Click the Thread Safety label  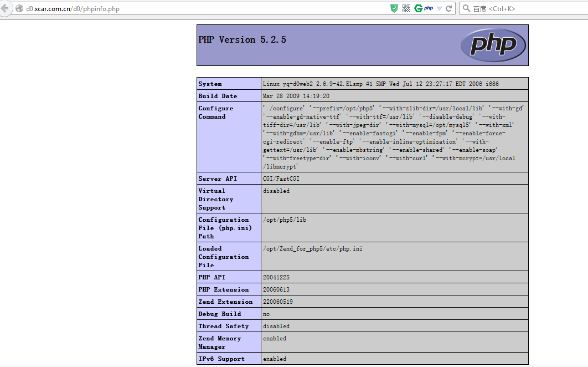click(224, 326)
